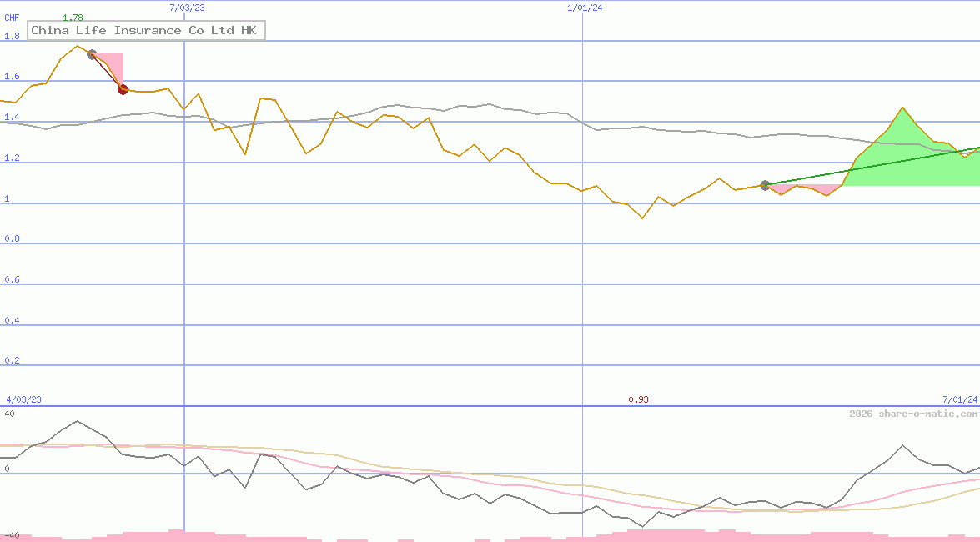The height and width of the screenshot is (542, 980).
Task: Click the green 1.78 high price label
Action: coord(73,18)
